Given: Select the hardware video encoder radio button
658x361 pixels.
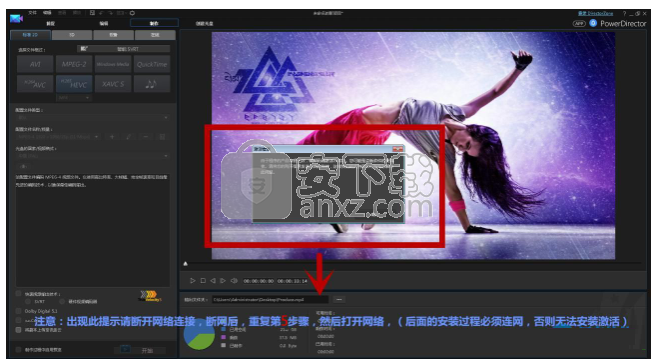Looking at the screenshot, I should point(62,301).
